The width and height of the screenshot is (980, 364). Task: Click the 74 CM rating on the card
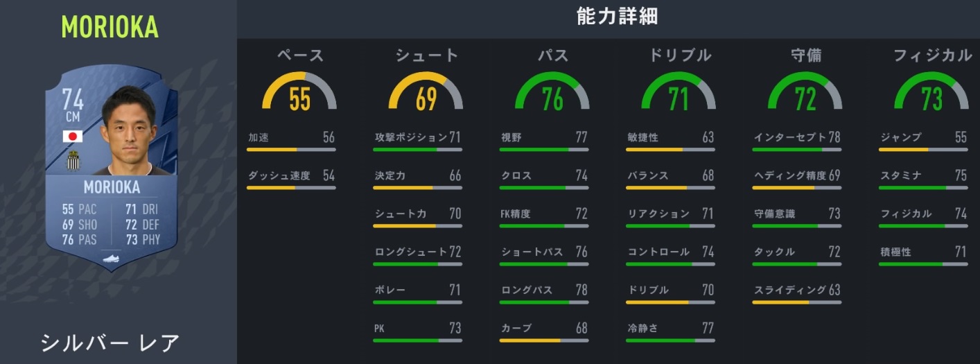click(73, 105)
